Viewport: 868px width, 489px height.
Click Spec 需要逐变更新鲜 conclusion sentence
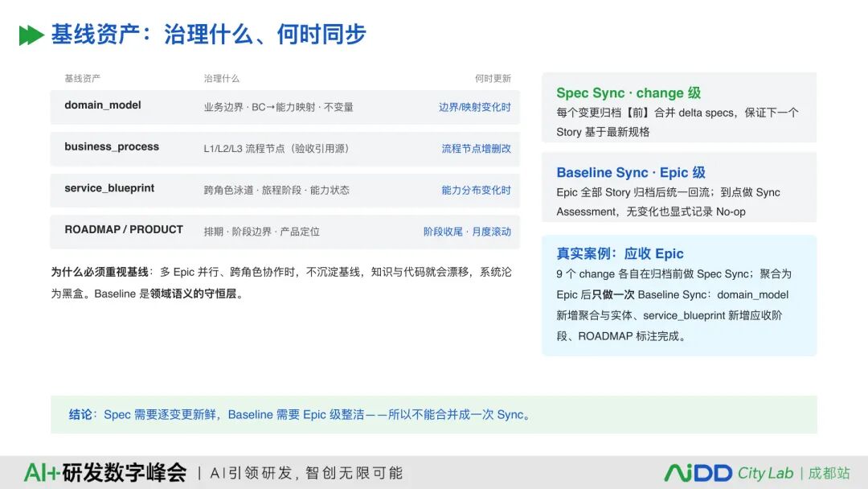pyautogui.click(x=318, y=415)
